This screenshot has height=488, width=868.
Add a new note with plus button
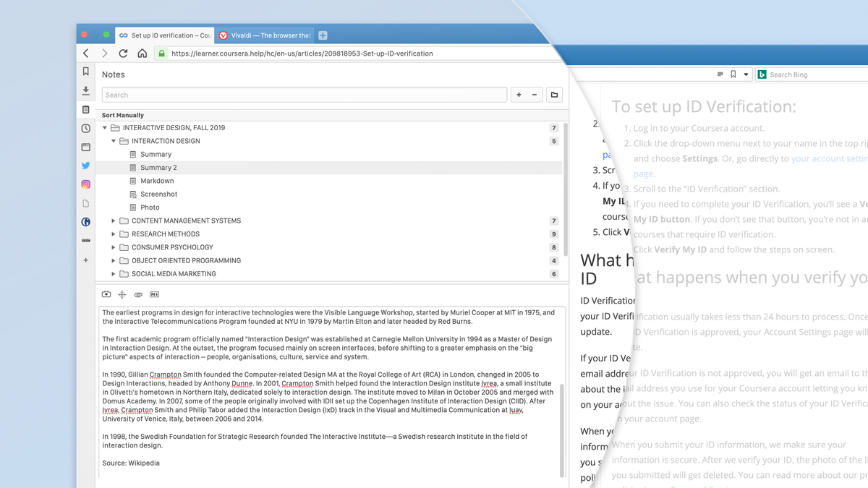coord(519,95)
